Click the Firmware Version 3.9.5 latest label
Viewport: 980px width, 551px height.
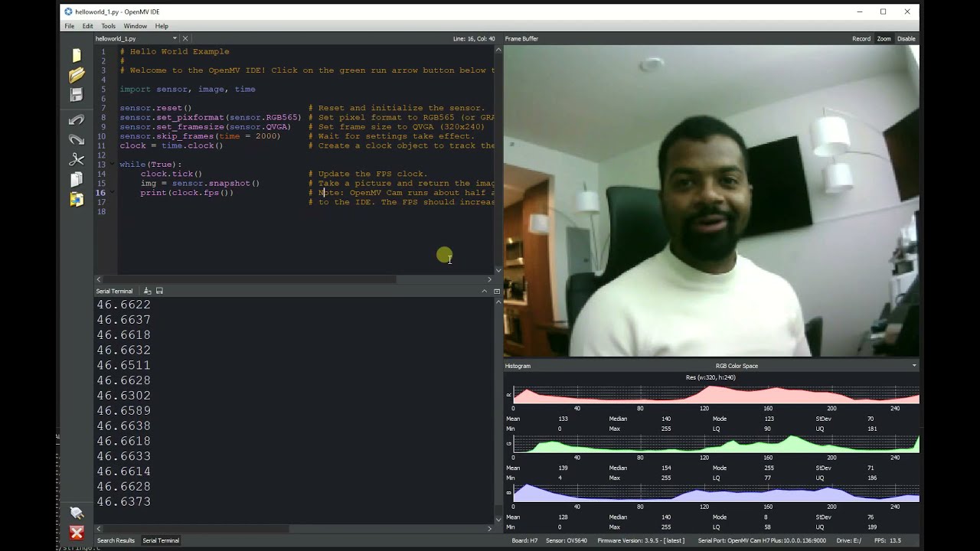tap(640, 540)
